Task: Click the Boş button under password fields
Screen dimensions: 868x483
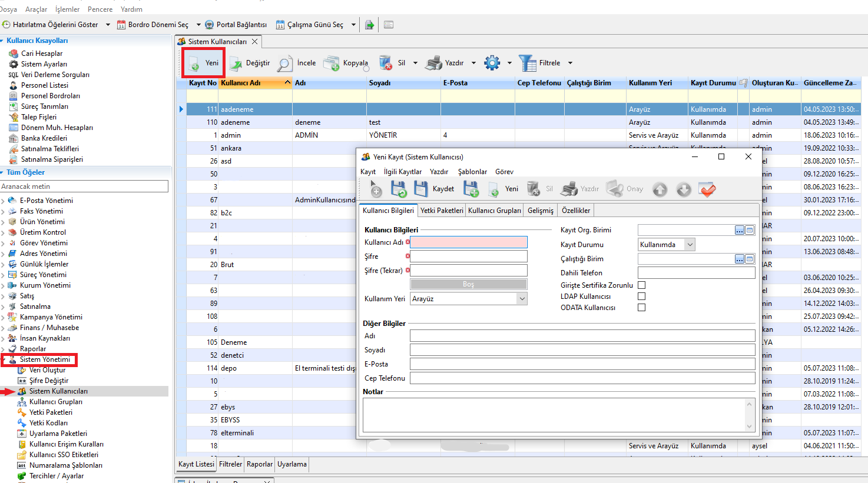Action: click(468, 284)
